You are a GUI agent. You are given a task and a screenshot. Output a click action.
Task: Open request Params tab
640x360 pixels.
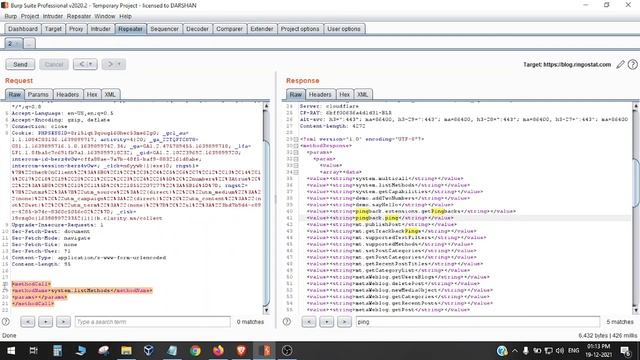point(38,94)
